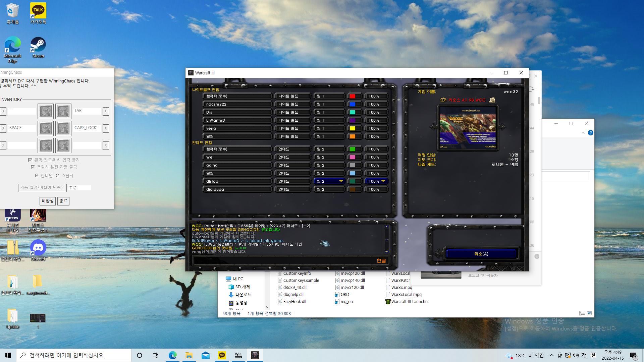Select the Steam desktop icon
The height and width of the screenshot is (362, 644).
coord(38,48)
